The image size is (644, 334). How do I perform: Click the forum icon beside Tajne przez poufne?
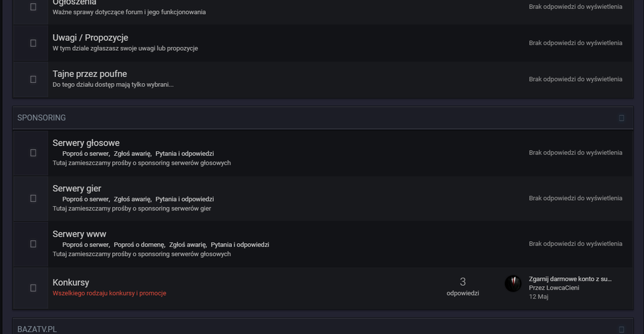click(33, 79)
